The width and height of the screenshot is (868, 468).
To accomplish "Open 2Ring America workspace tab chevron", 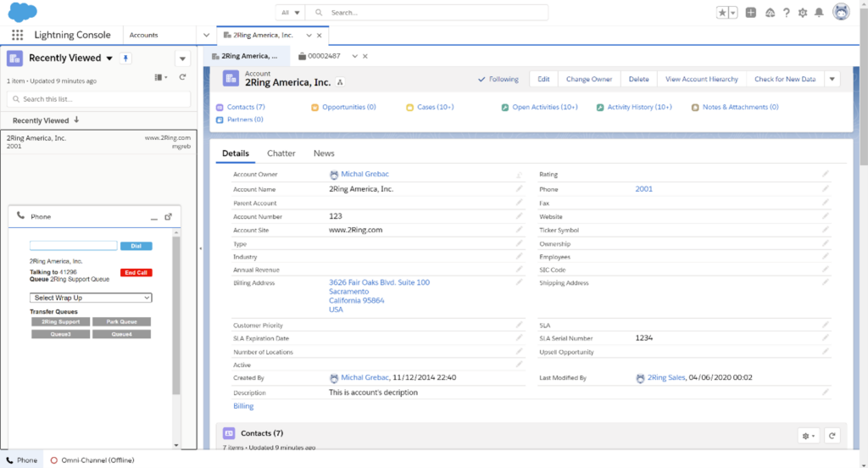I will click(x=309, y=36).
